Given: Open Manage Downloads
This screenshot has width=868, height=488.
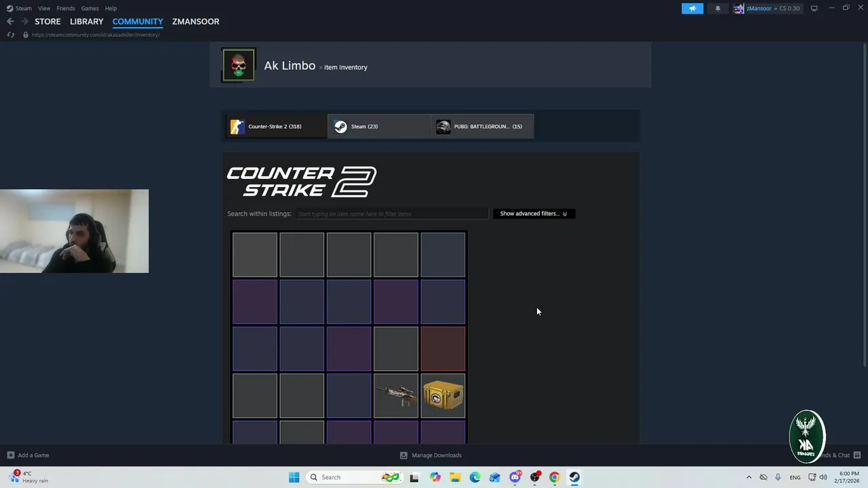Looking at the screenshot, I should [431, 455].
